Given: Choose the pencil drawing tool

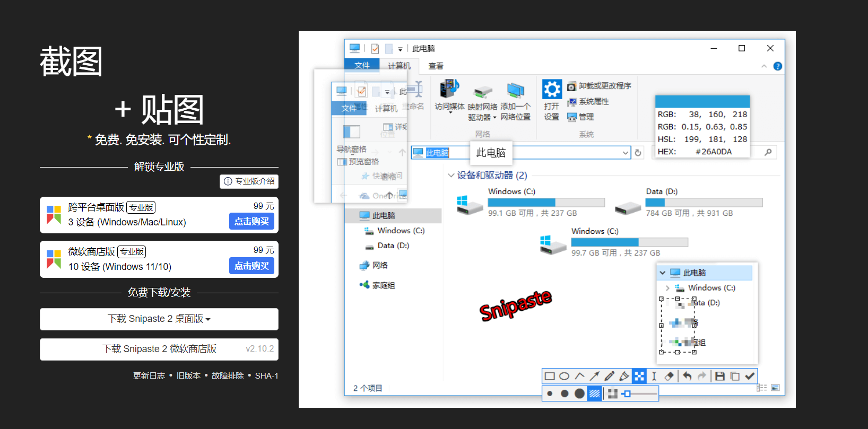Looking at the screenshot, I should point(609,376).
